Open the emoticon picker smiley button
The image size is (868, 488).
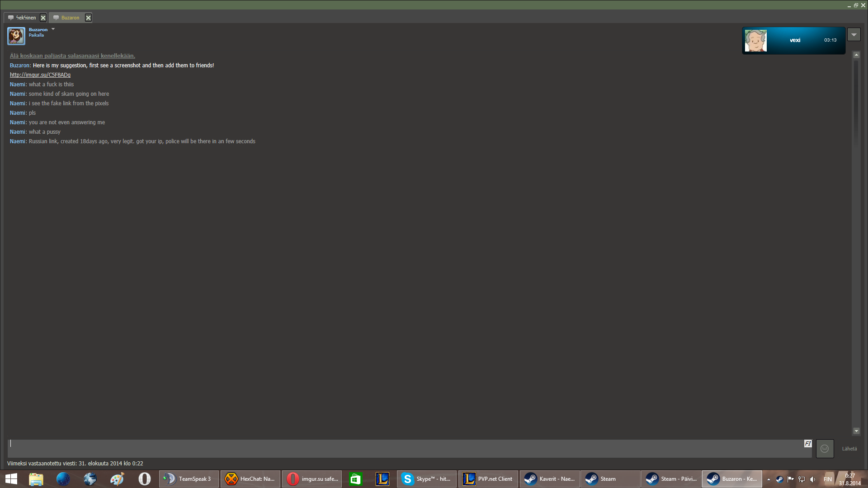pyautogui.click(x=825, y=449)
